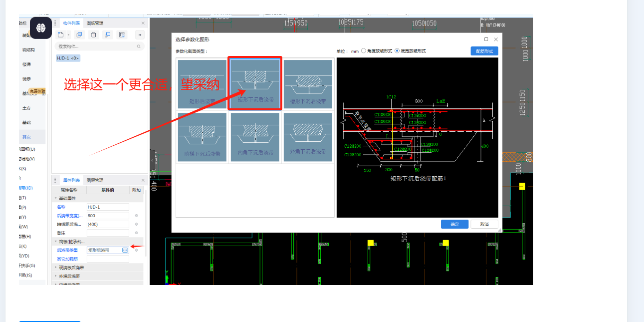The width and height of the screenshot is (644, 322).
Task: Click the 属性值 column header
Action: pos(108,190)
